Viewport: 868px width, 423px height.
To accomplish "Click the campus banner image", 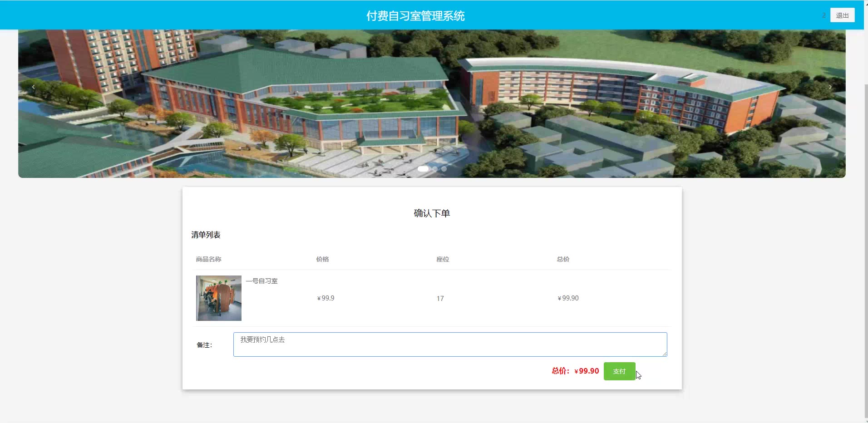I will point(432,103).
